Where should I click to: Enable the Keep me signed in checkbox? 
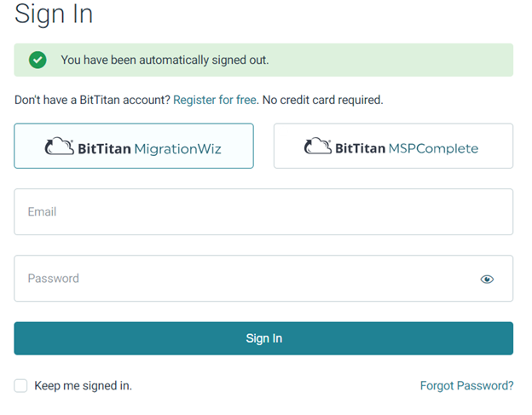pos(21,386)
